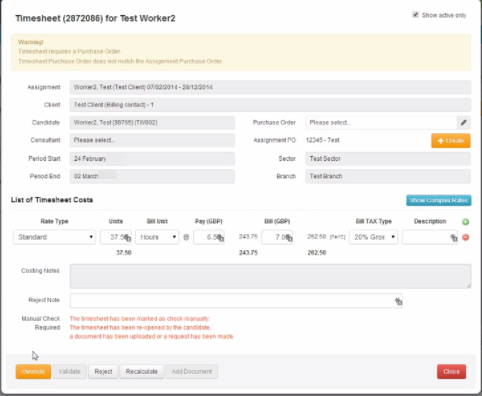This screenshot has width=482, height=396.
Task: Click the Validate button
Action: tap(70, 371)
